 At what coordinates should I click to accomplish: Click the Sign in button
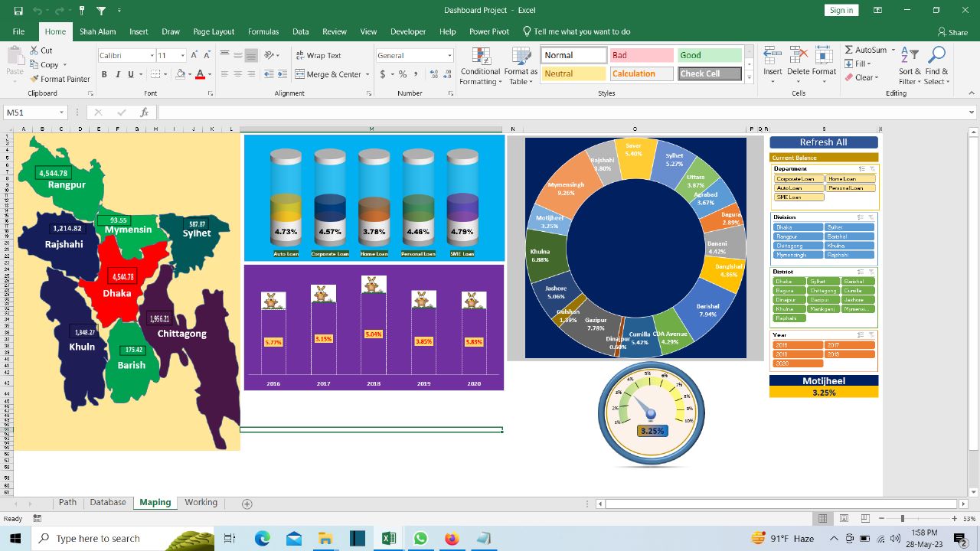[x=841, y=10]
